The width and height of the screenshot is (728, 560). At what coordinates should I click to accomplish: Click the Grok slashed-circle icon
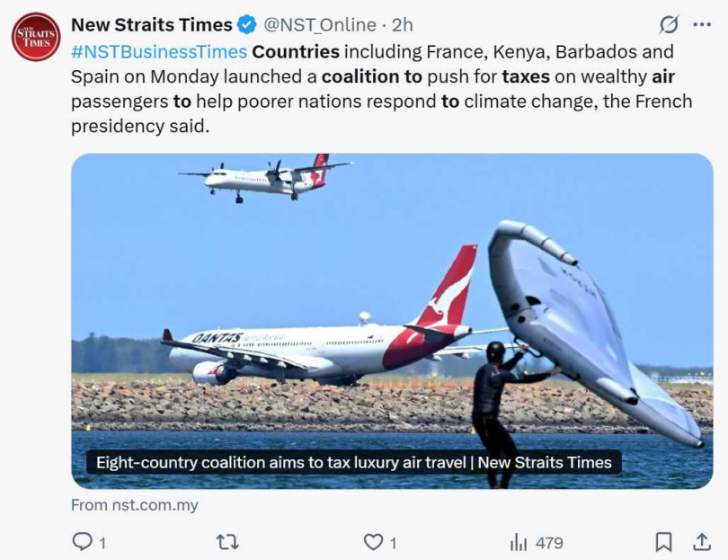(x=669, y=25)
